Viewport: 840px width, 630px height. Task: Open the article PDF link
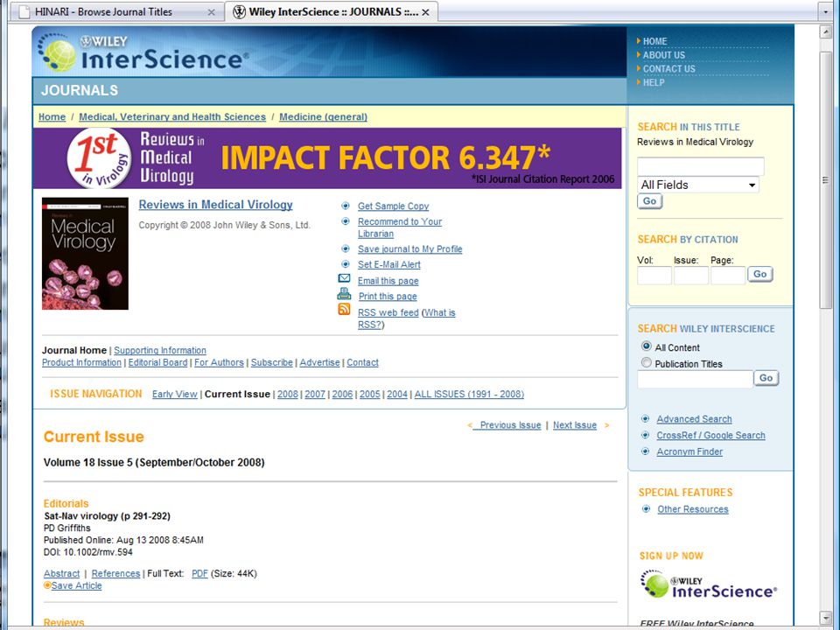click(199, 573)
